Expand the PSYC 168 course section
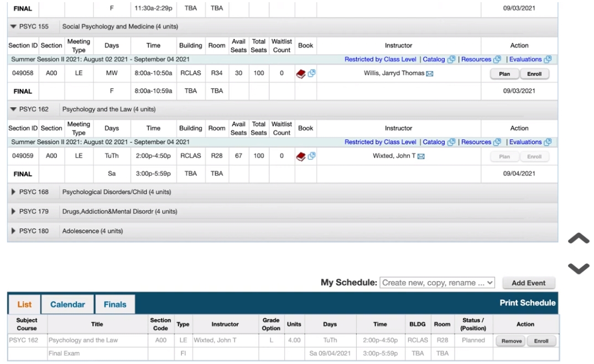The height and width of the screenshot is (364, 594). [13, 192]
